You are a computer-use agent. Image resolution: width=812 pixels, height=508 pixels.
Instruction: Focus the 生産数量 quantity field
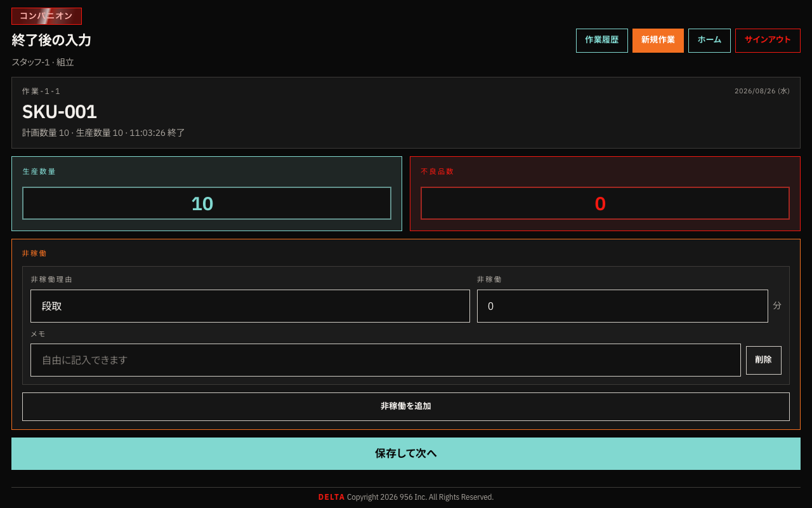pos(207,203)
